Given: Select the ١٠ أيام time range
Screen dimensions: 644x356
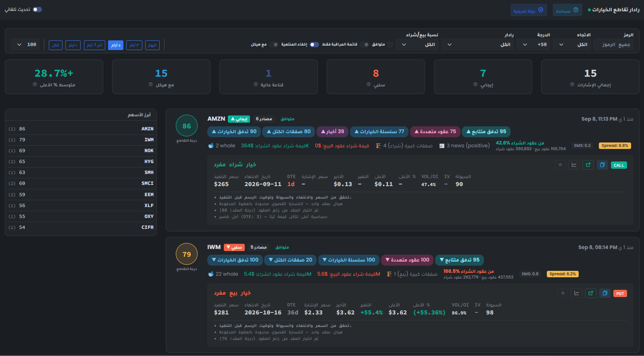Looking at the screenshot, I should pyautogui.click(x=73, y=45).
